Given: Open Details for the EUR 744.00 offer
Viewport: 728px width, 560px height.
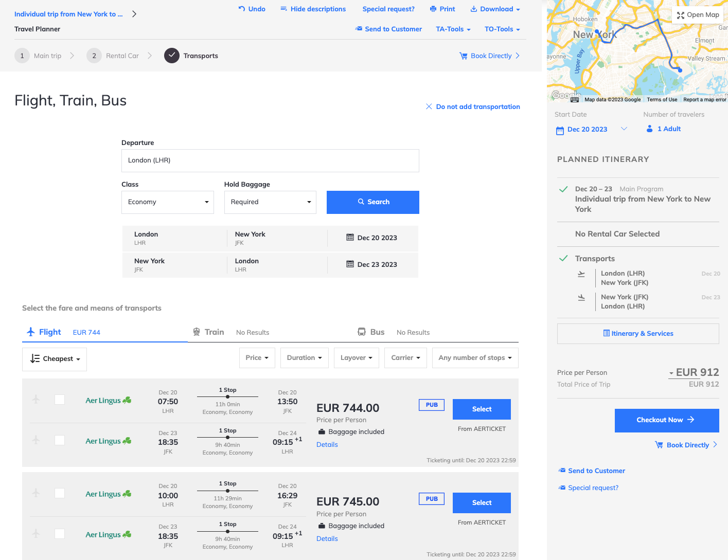Looking at the screenshot, I should coord(327,445).
